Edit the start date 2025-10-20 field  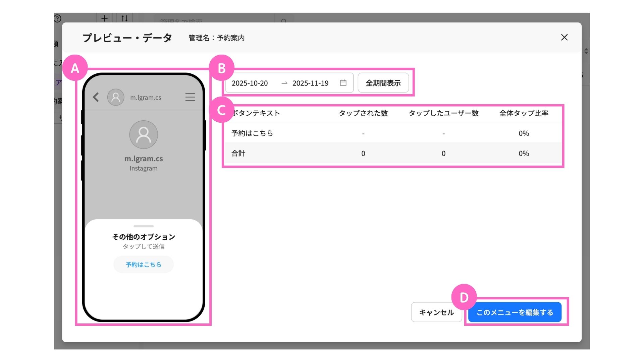coord(250,83)
